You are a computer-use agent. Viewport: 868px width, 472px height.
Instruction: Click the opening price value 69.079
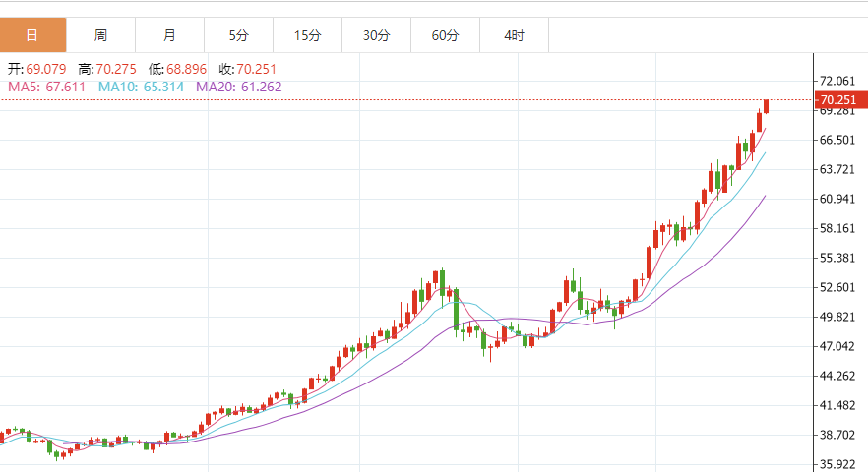tap(46, 69)
